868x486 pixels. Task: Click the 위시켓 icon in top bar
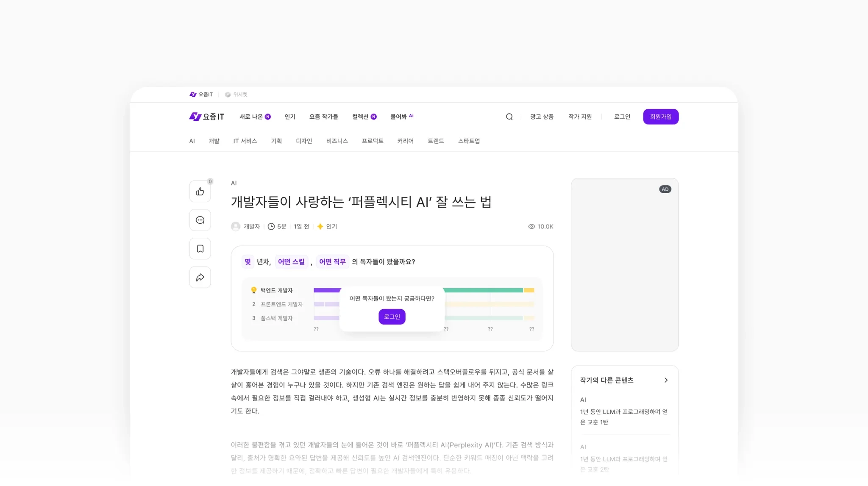228,94
